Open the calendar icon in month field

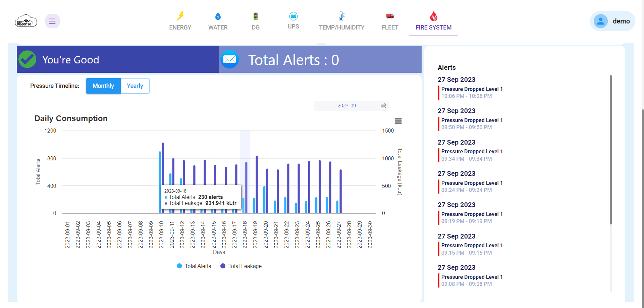click(x=383, y=106)
